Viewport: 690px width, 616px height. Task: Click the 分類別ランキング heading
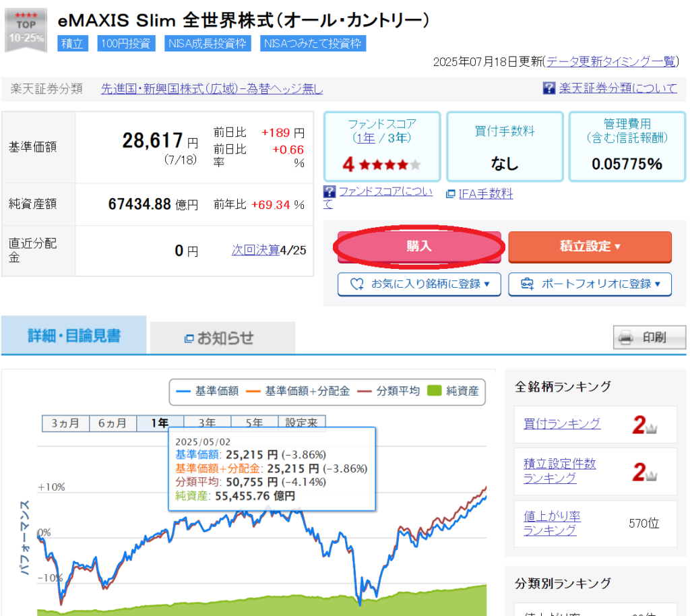(x=563, y=584)
